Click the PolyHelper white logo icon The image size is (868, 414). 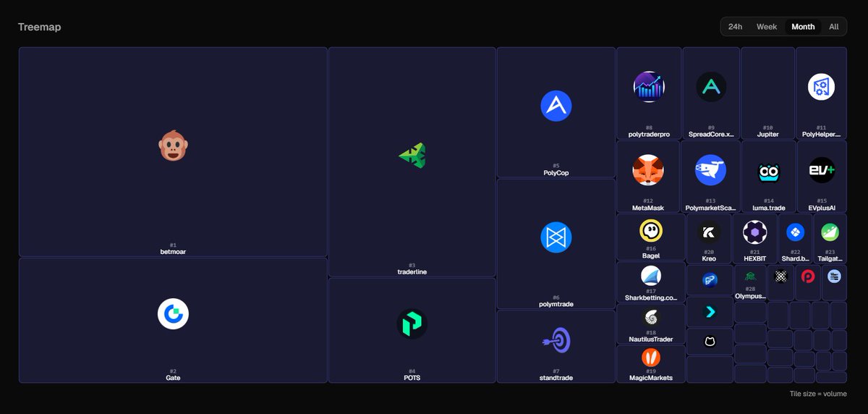[x=821, y=87]
